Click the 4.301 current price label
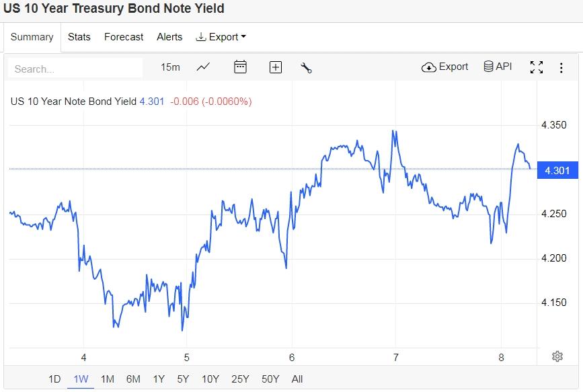583x392 pixels. tap(557, 170)
